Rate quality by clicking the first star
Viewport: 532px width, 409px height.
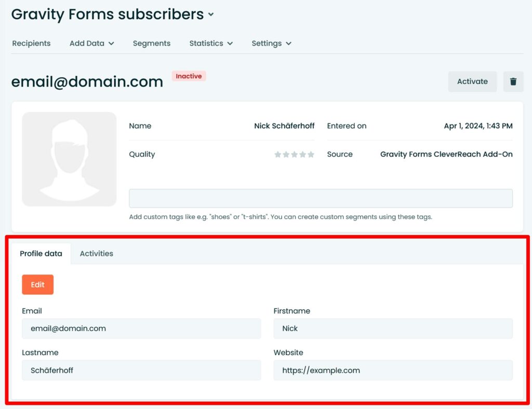(277, 154)
